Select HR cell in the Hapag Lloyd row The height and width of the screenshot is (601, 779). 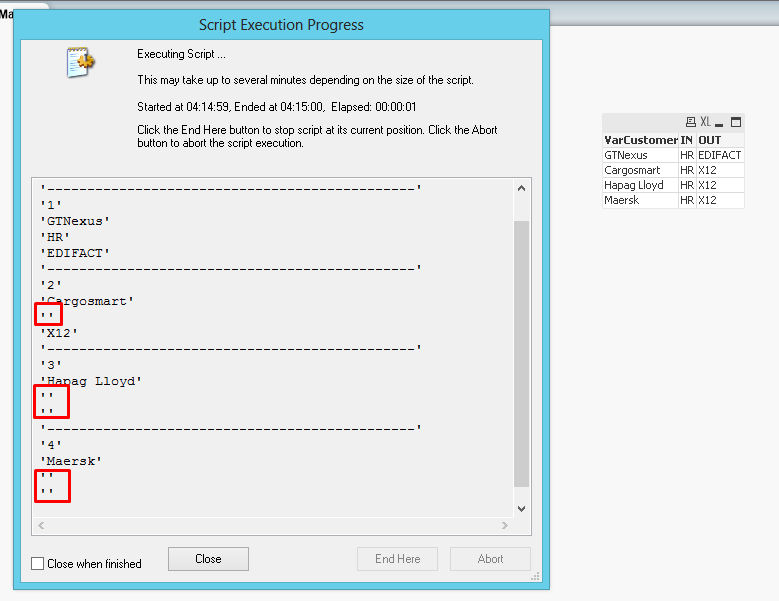coord(687,185)
